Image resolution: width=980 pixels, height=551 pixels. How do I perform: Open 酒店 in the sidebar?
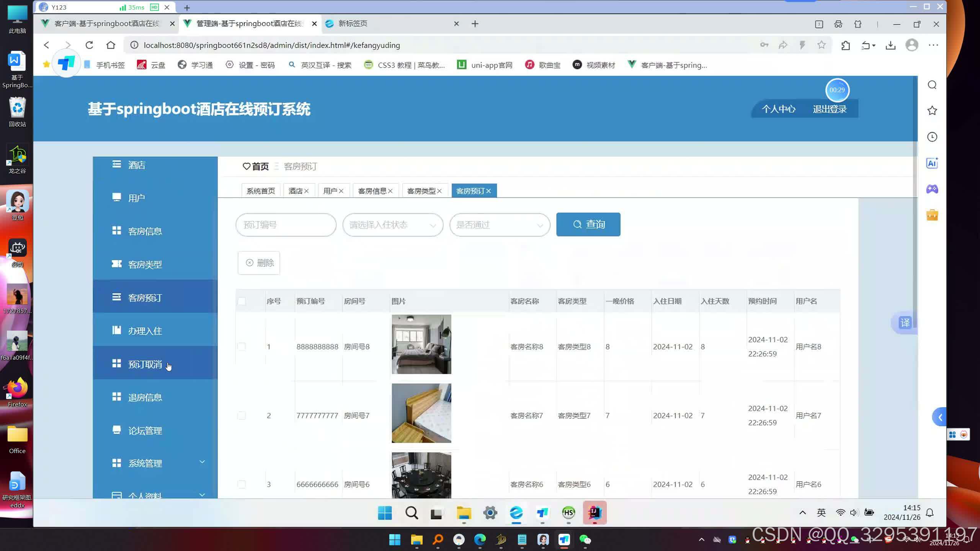coord(155,165)
